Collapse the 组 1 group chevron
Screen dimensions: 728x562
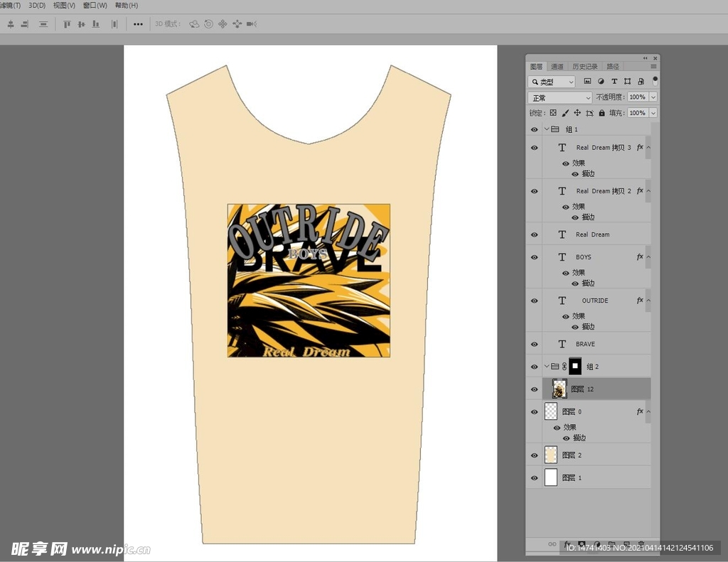[547, 129]
